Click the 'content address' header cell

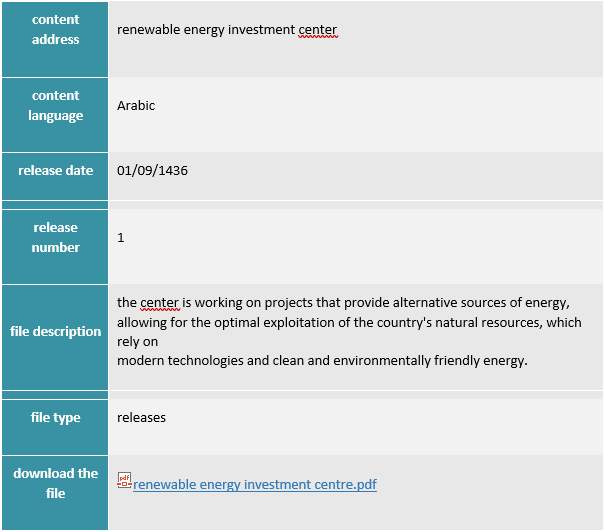tap(55, 30)
